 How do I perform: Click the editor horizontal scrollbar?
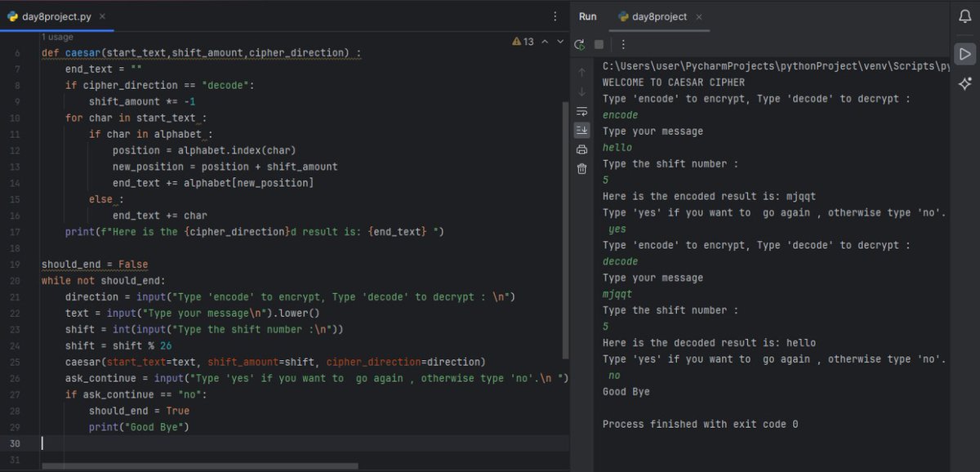pyautogui.click(x=200, y=466)
